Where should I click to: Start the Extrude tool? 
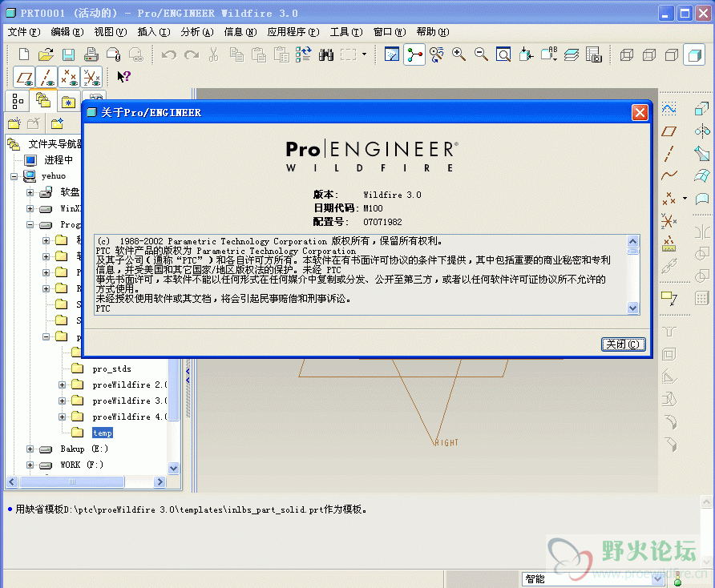[x=702, y=108]
